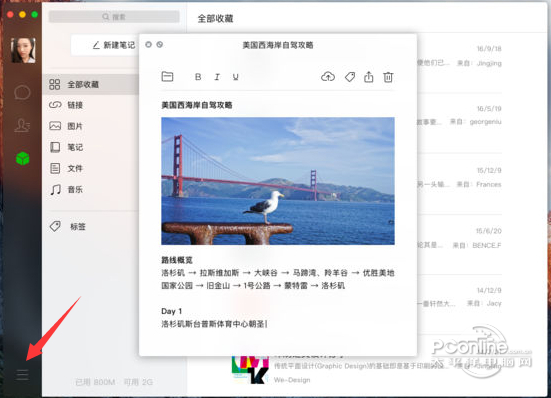Open the Contacts person icon
The image size is (551, 398).
(22, 125)
